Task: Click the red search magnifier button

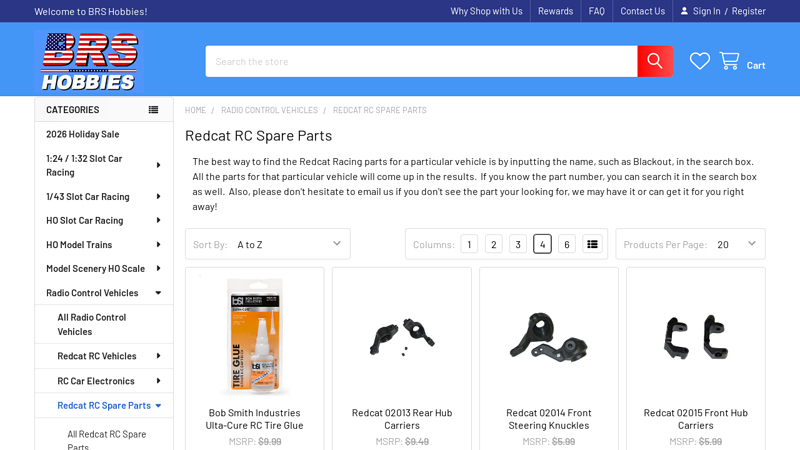Action: tap(655, 61)
